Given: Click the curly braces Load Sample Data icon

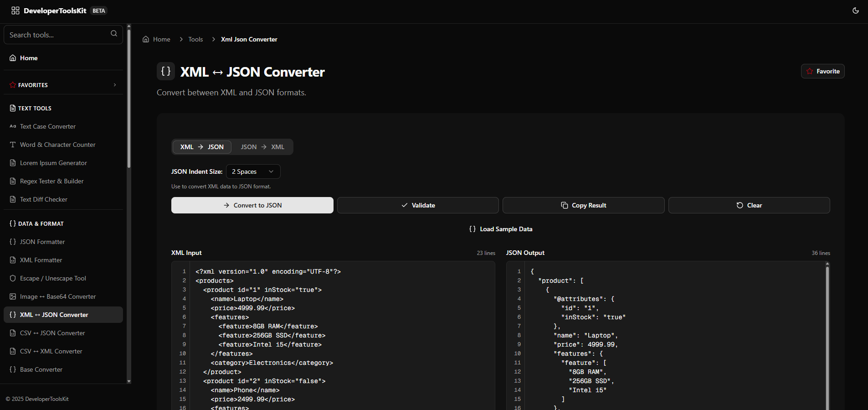Looking at the screenshot, I should pyautogui.click(x=473, y=229).
